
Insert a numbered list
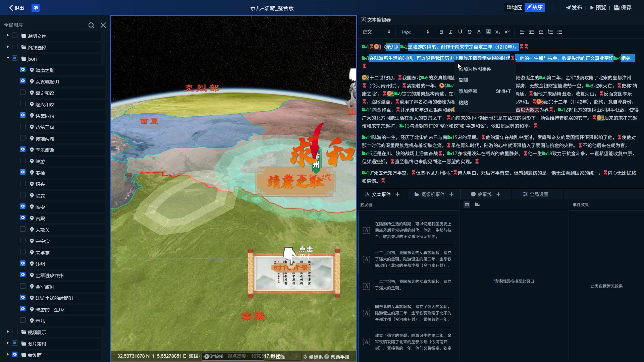coord(550,32)
